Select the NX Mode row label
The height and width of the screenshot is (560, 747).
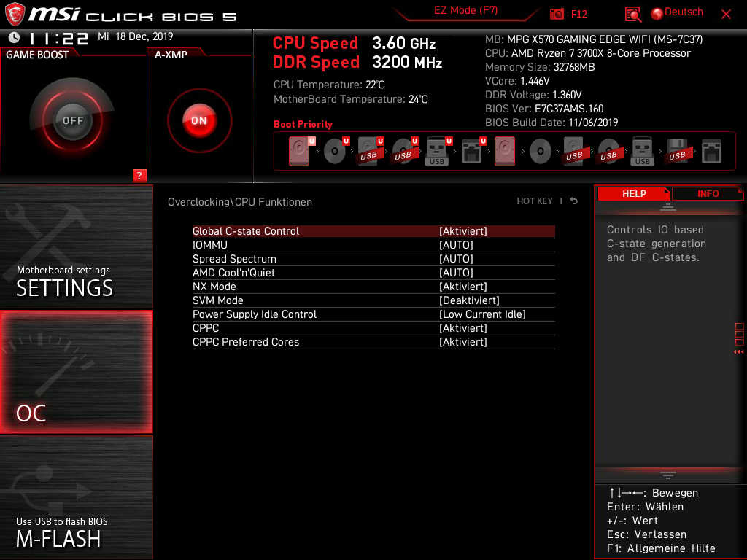214,286
